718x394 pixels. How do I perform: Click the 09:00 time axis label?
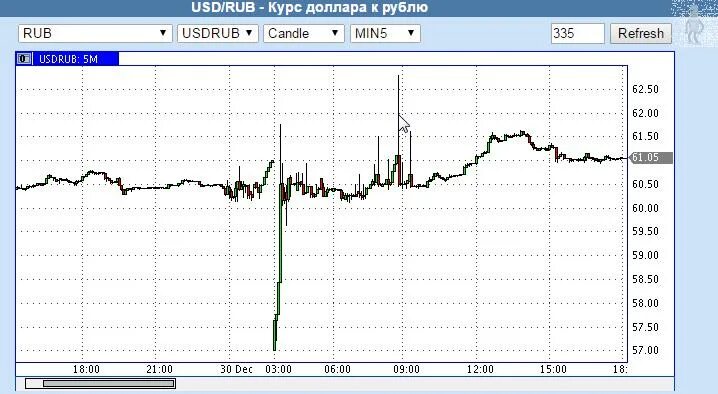tap(406, 369)
